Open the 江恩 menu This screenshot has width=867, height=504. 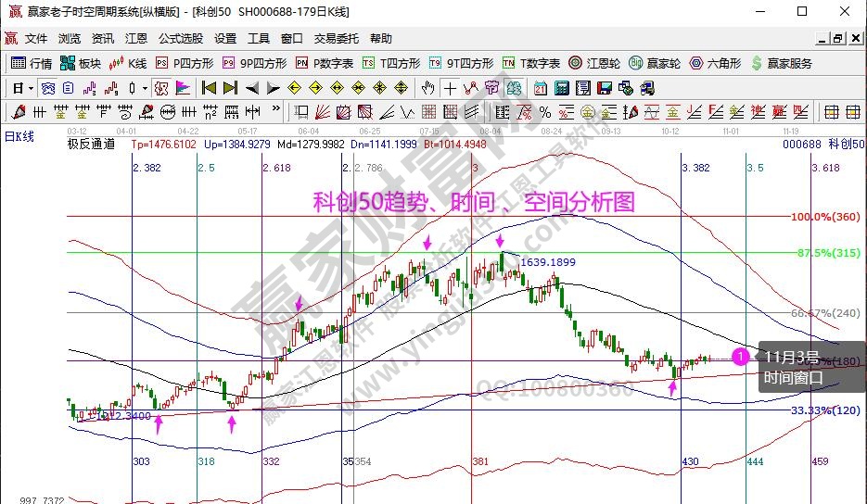pyautogui.click(x=136, y=39)
